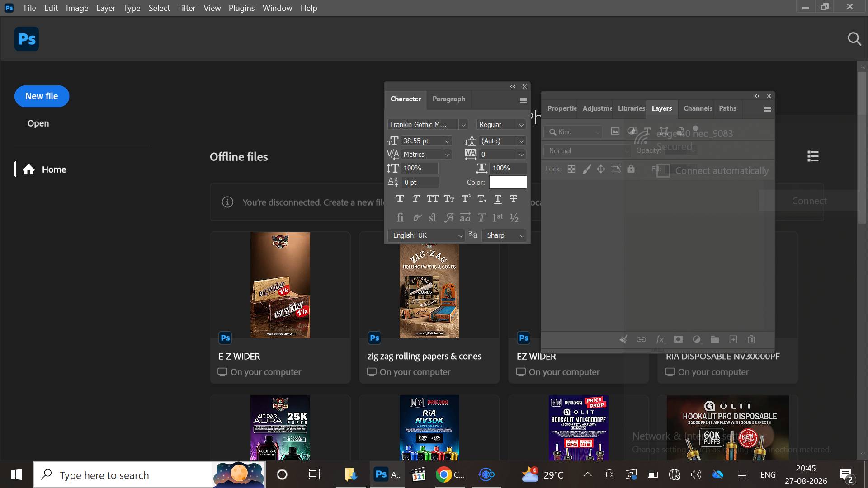Viewport: 868px width, 488px height.
Task: Click the All Caps button
Action: [x=432, y=199]
